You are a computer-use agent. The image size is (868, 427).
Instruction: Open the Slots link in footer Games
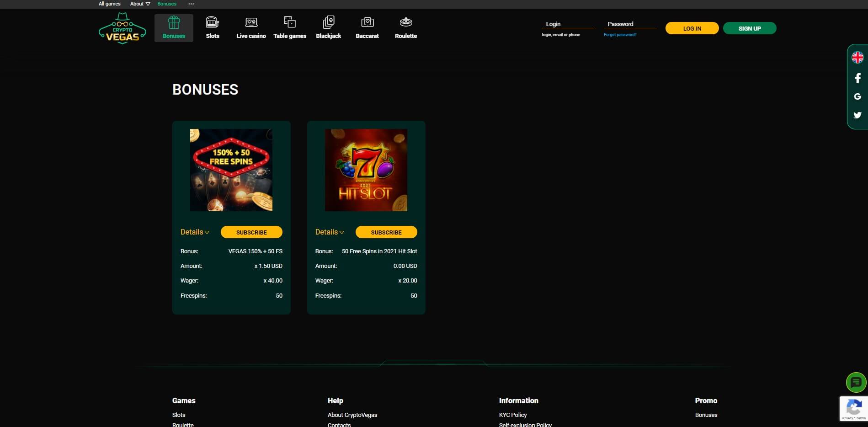click(x=179, y=415)
